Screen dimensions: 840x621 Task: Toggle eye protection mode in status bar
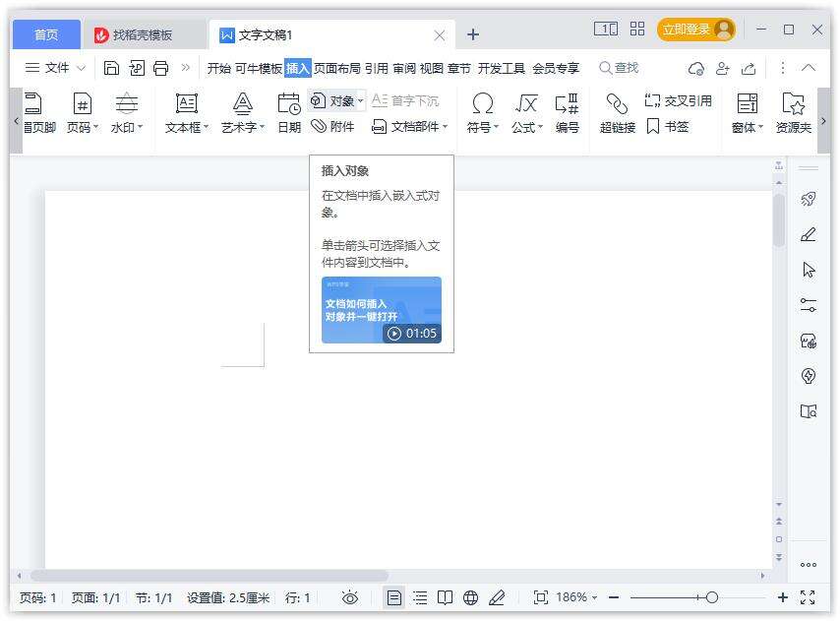coord(349,597)
